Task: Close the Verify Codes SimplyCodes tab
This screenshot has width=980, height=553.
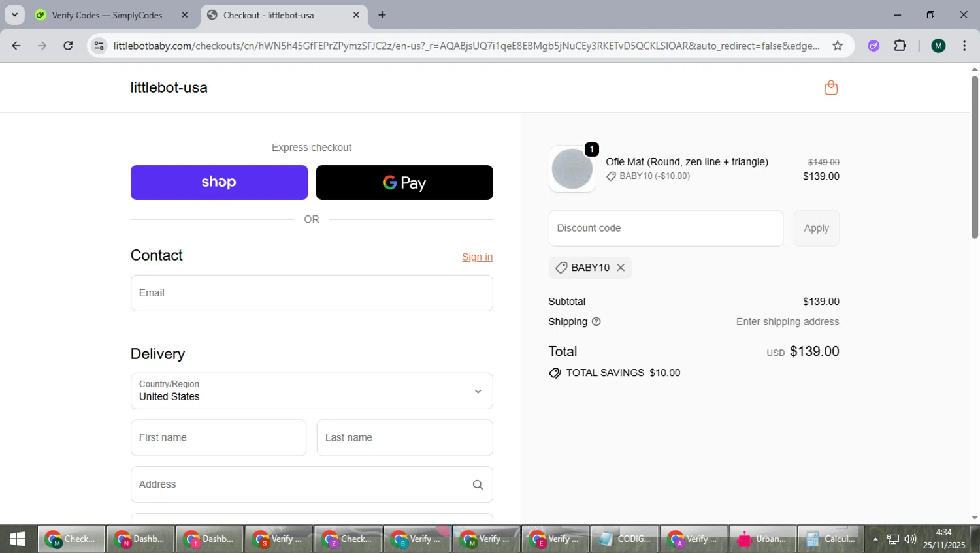Action: (x=185, y=15)
